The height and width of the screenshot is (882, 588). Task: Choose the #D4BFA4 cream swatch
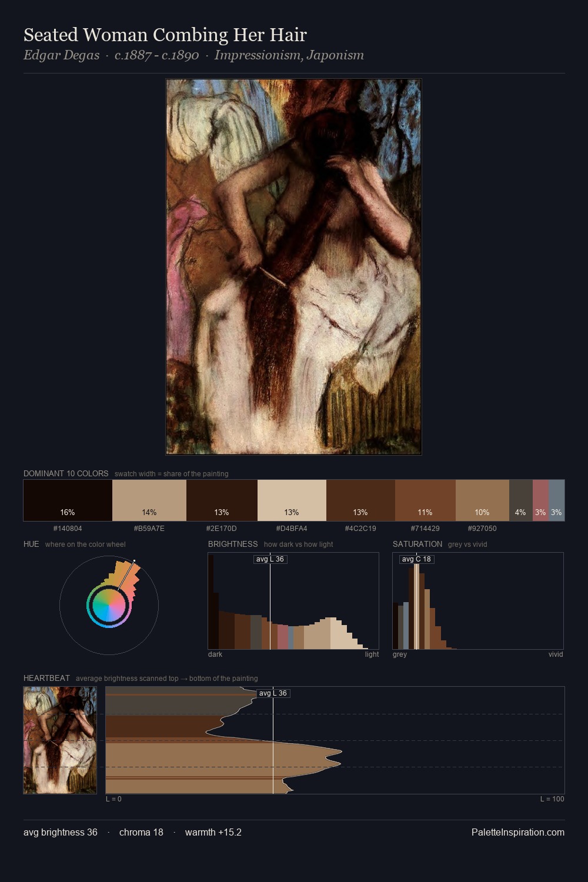coord(292,500)
